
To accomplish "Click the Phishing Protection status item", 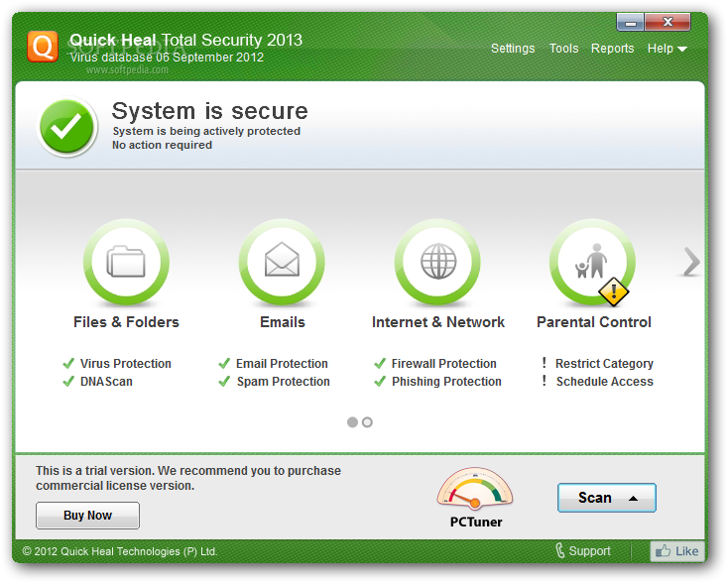I will click(x=437, y=382).
